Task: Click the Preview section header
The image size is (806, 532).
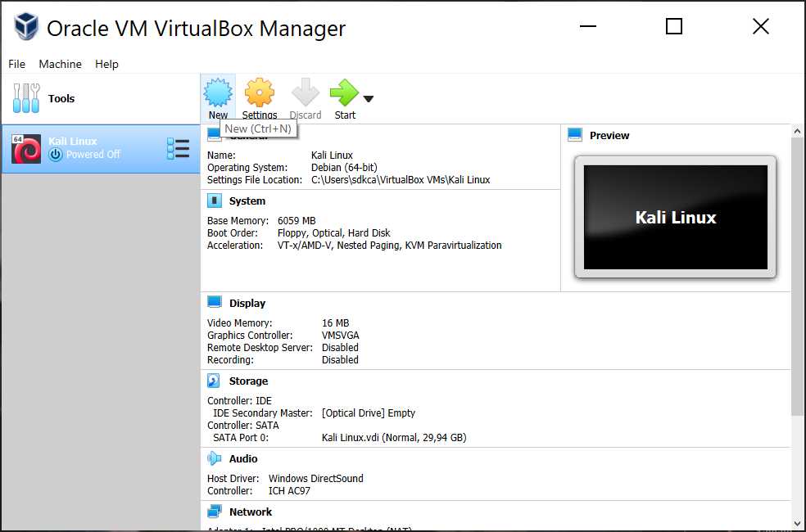Action: click(609, 135)
